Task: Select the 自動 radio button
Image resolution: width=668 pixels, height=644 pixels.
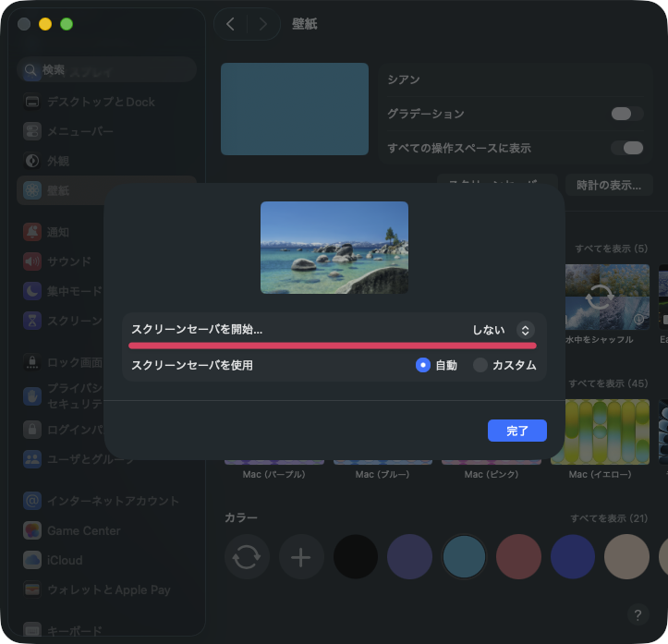Action: 423,365
